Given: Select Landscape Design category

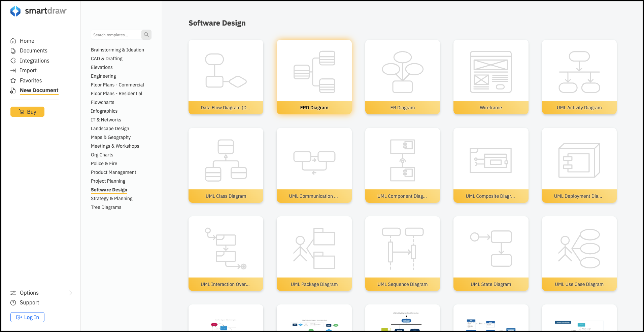Looking at the screenshot, I should click(110, 128).
